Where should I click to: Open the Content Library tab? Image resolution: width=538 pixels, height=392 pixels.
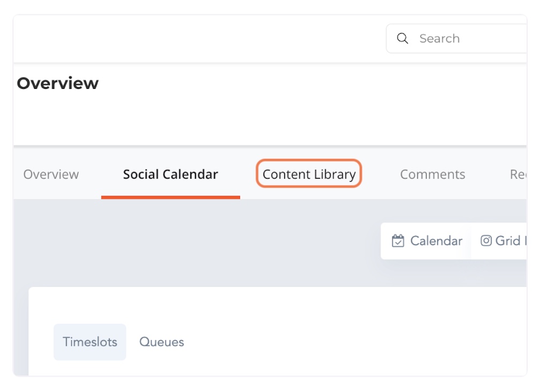[309, 175]
